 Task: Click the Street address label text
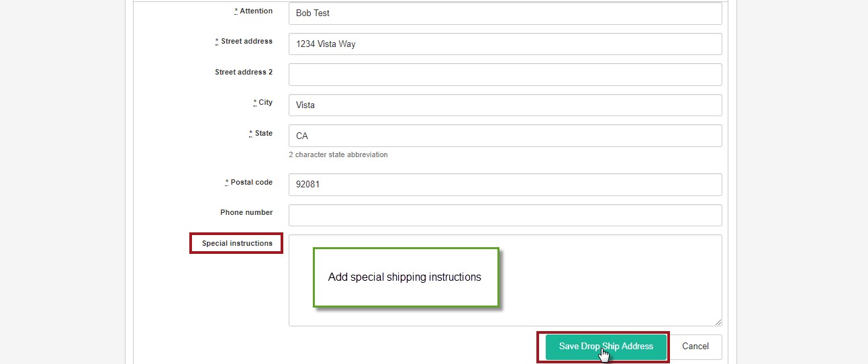tap(246, 42)
